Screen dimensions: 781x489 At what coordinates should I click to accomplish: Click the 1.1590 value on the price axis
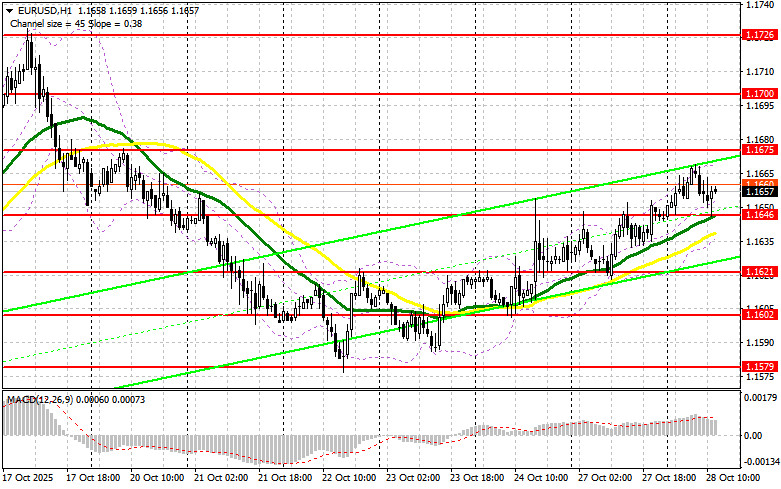(x=761, y=343)
